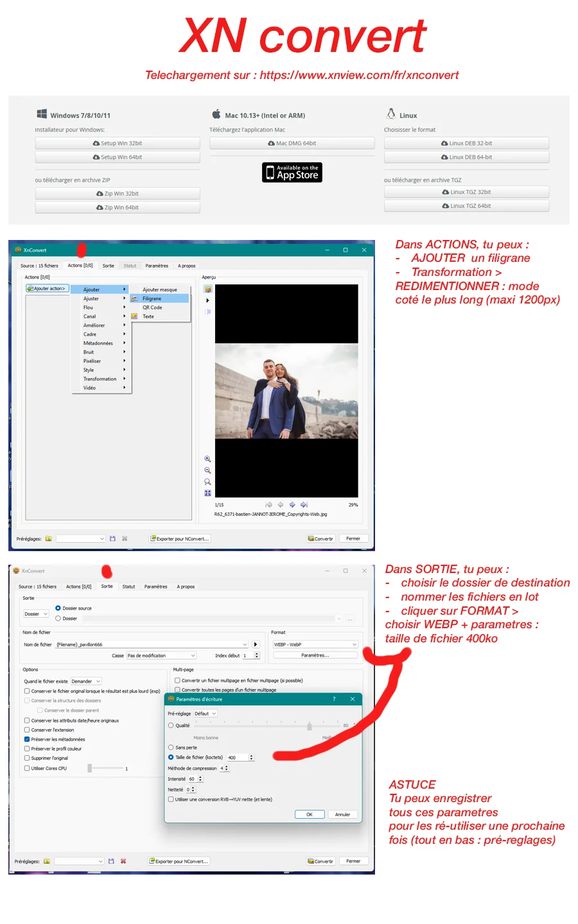Image resolution: width=578 pixels, height=924 pixels.
Task: Click the zoom in magnifier in preview
Action: tap(207, 459)
